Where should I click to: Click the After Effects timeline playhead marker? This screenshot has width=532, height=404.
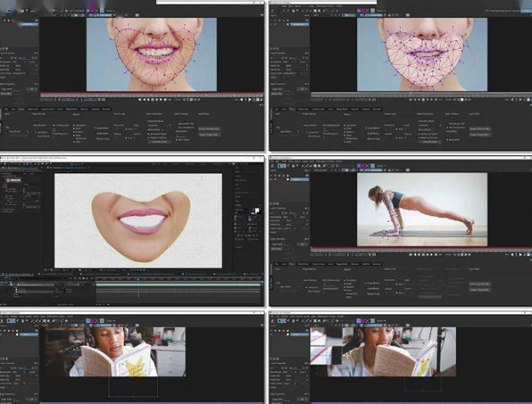click(138, 279)
